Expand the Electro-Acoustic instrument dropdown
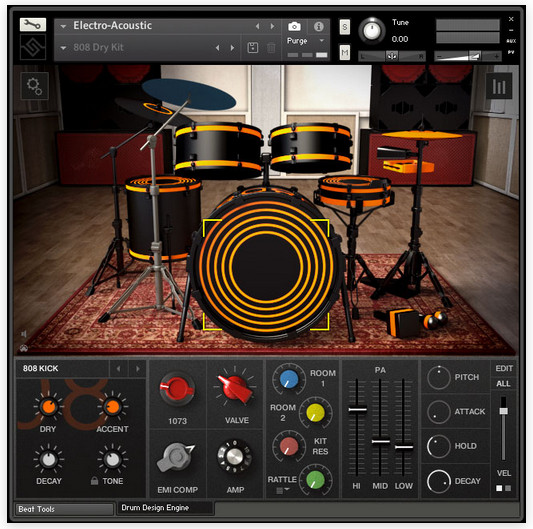Screen dimensions: 533x529 point(63,26)
